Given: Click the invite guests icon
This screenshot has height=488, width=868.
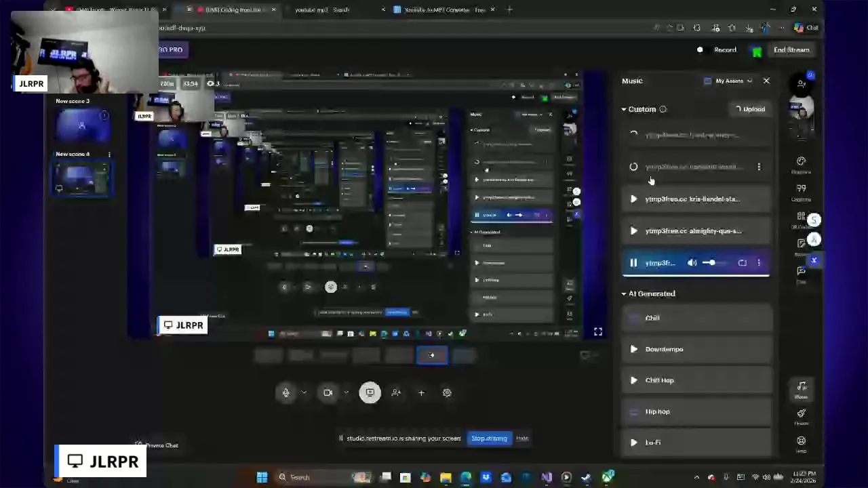Looking at the screenshot, I should [x=396, y=392].
